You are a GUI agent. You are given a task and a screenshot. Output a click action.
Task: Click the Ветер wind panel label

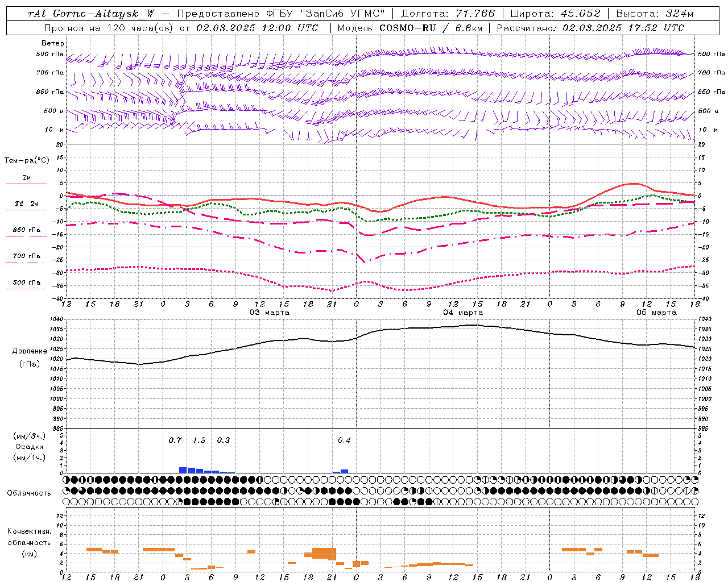point(53,43)
